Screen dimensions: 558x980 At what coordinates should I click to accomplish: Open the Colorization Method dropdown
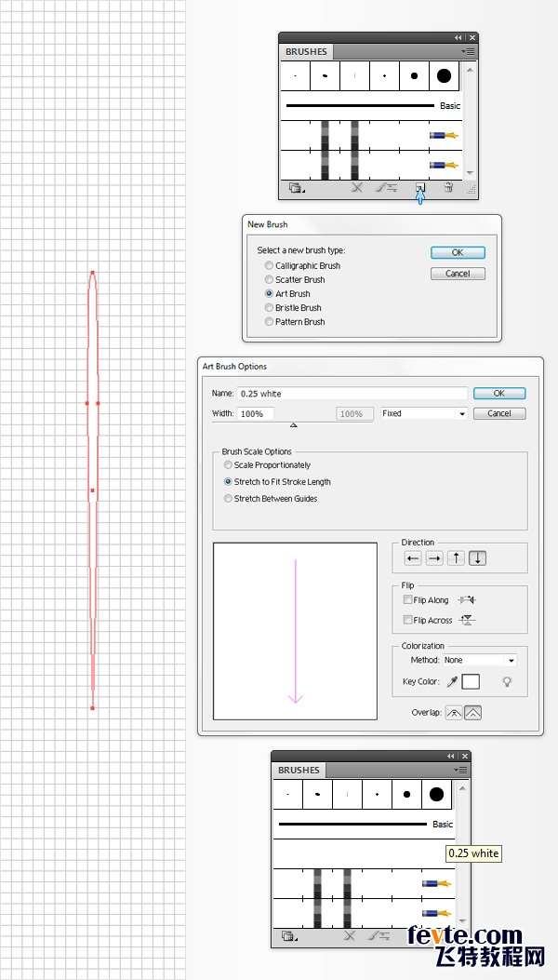click(480, 660)
